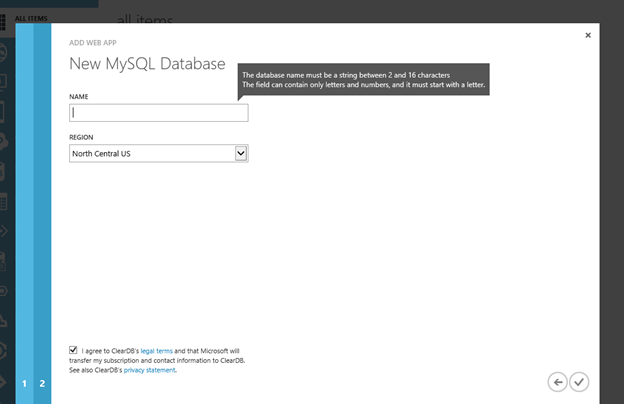
Task: Select the storage table grid sidebar icon
Action: [x=3, y=202]
